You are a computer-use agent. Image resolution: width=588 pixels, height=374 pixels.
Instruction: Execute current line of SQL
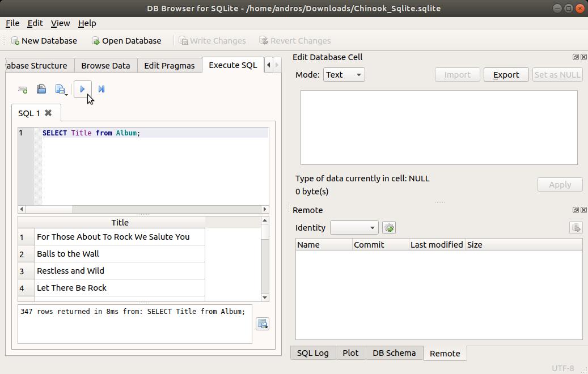[x=101, y=89]
